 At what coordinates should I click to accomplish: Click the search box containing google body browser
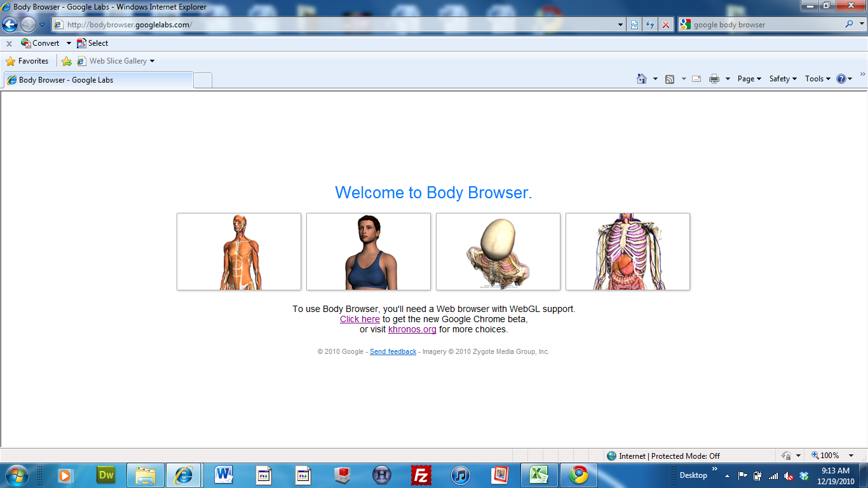pos(766,25)
